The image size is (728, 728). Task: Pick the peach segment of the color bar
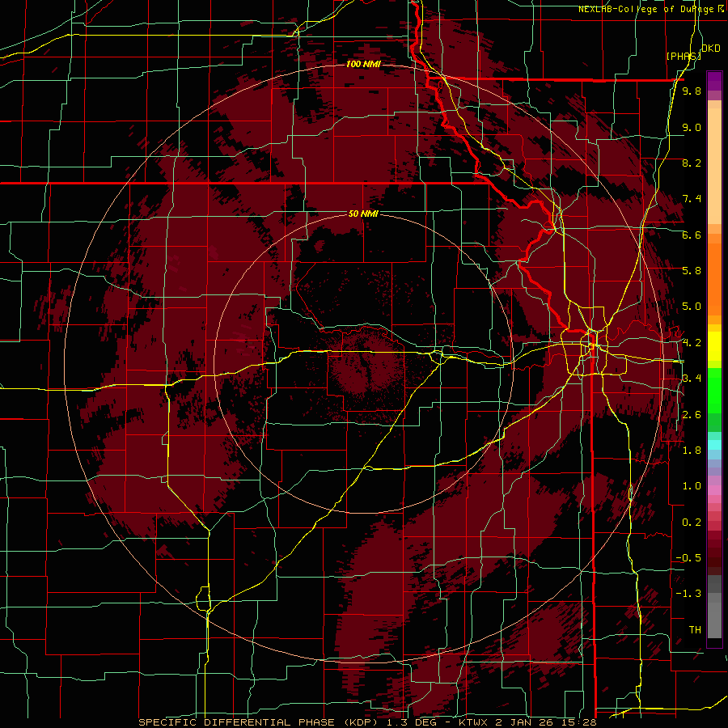click(x=714, y=166)
